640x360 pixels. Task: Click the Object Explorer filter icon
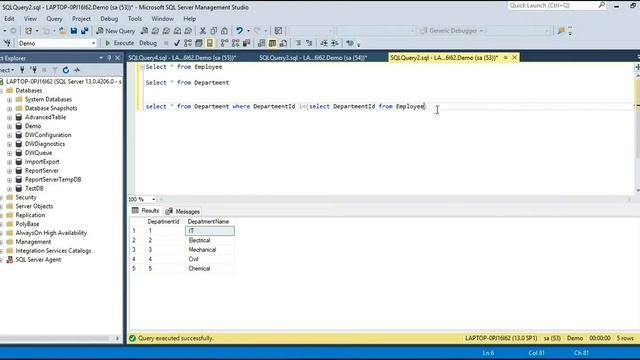point(55,70)
